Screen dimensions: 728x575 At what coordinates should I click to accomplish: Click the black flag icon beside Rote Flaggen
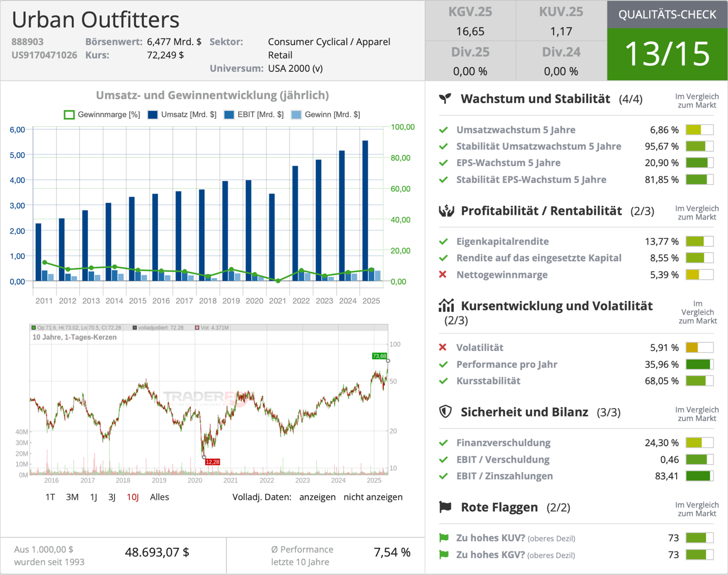(x=445, y=507)
